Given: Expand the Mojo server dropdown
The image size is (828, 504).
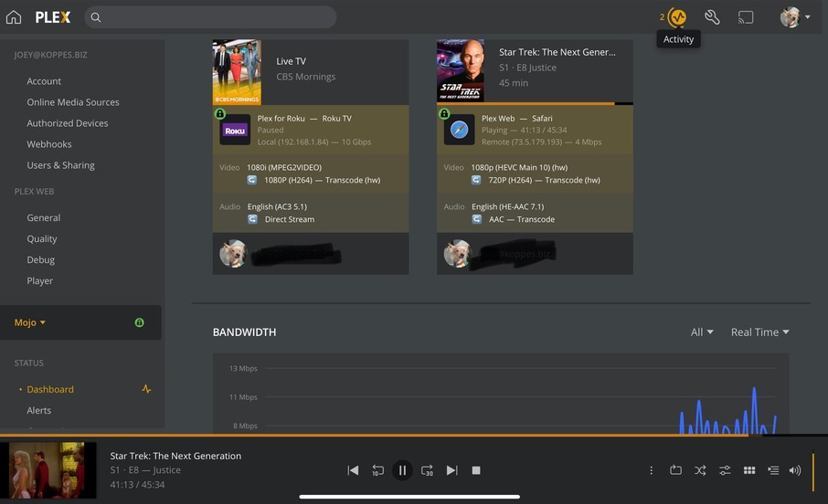Looking at the screenshot, I should [x=29, y=322].
